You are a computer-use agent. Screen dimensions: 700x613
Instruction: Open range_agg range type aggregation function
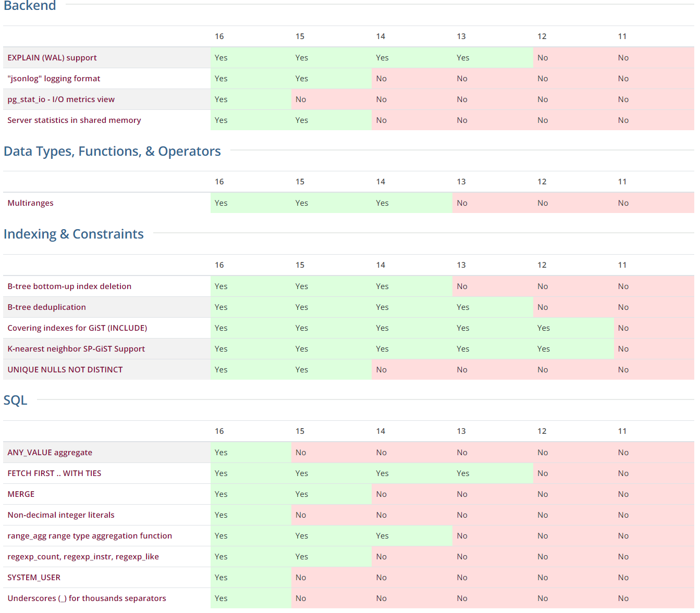coord(90,536)
